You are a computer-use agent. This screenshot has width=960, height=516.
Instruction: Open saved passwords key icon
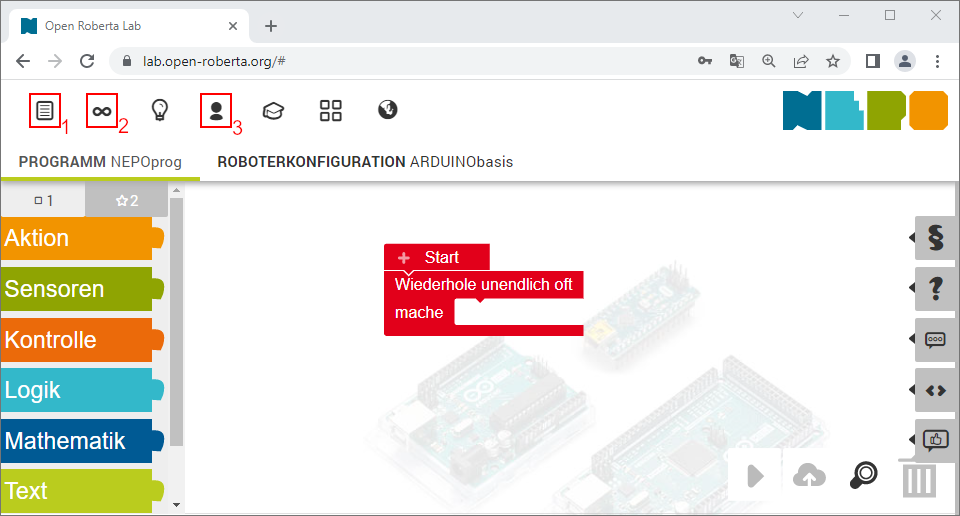[x=705, y=61]
